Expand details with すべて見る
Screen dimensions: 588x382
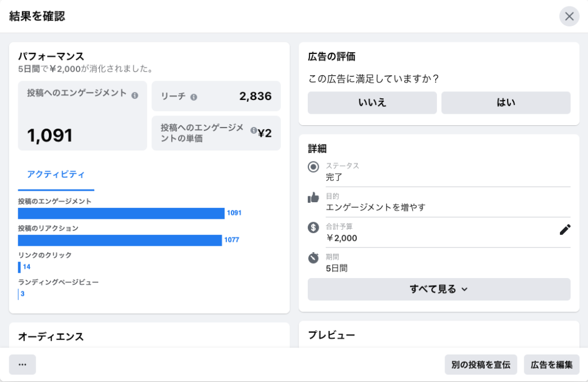[439, 289]
